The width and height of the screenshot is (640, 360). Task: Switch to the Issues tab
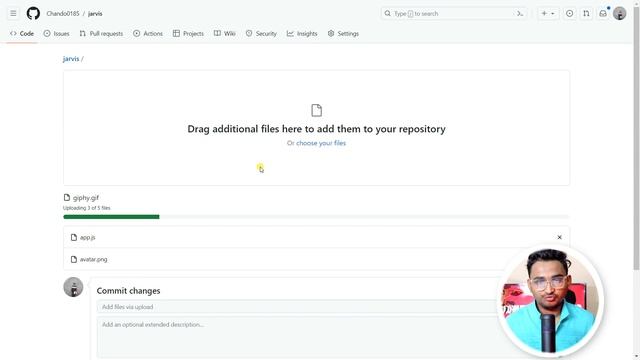pos(56,33)
